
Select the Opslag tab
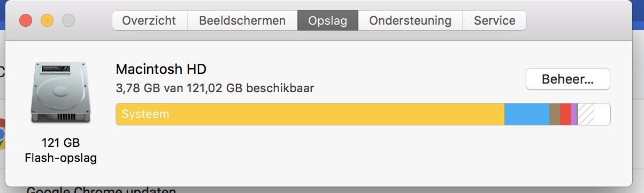[x=328, y=21]
